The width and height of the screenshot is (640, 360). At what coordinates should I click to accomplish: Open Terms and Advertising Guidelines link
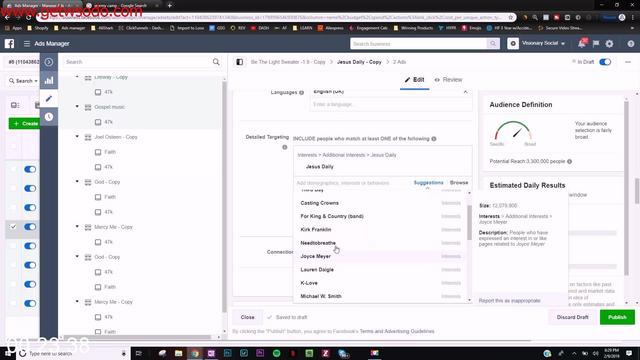[x=397, y=331]
